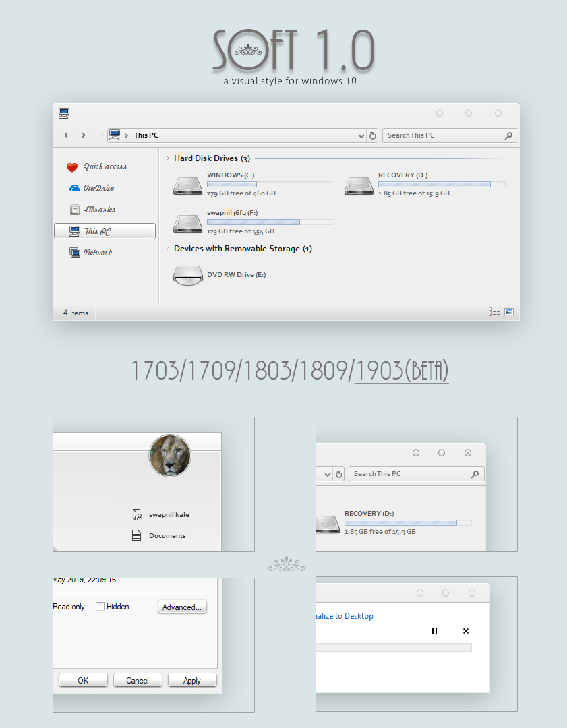The height and width of the screenshot is (728, 567).
Task: Check the Hidden checkbox
Action: (x=99, y=606)
